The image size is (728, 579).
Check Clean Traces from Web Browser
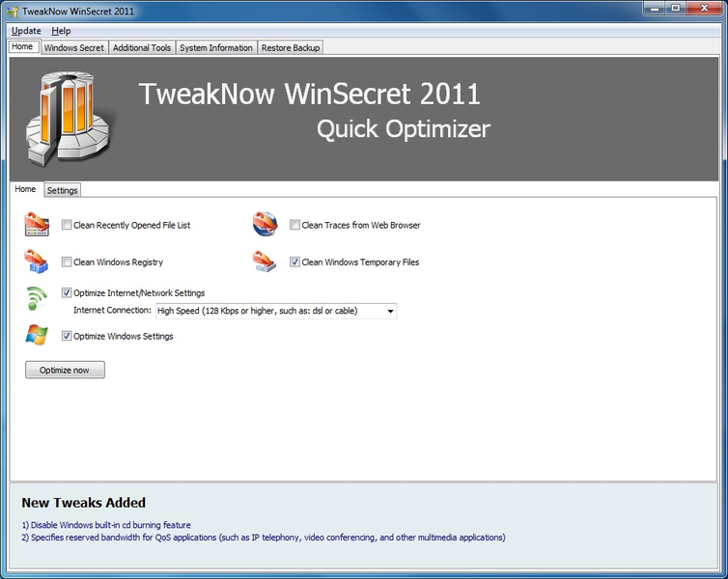click(295, 225)
